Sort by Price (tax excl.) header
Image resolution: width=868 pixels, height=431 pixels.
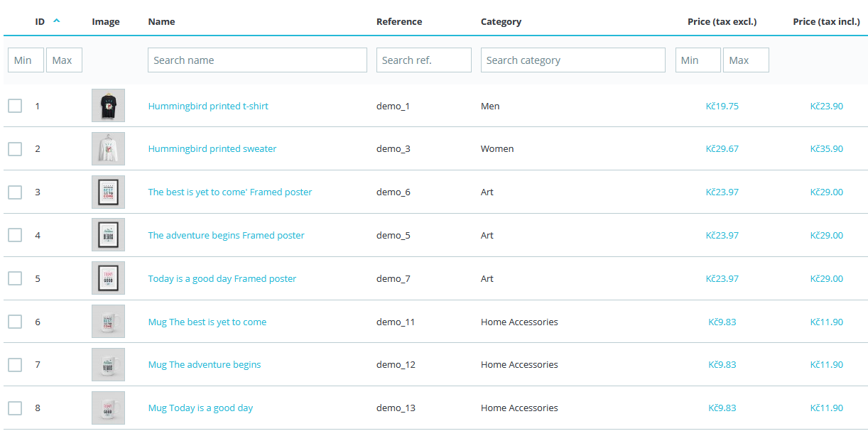coord(722,21)
